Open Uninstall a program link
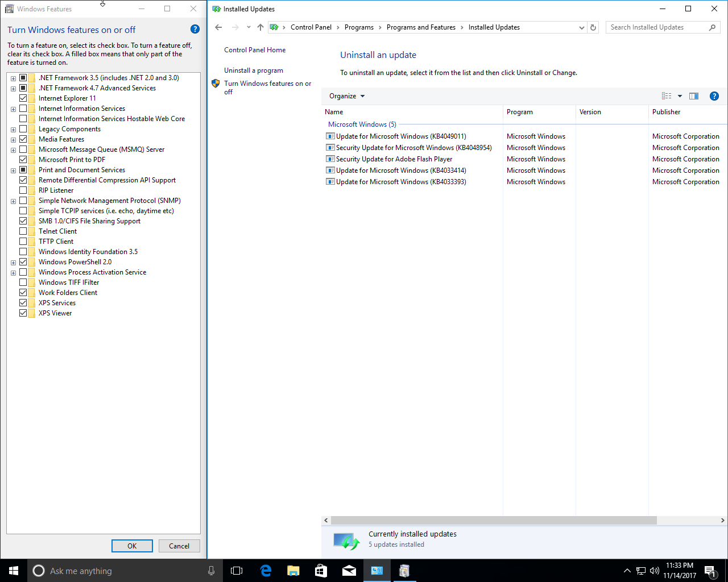The width and height of the screenshot is (728, 582). (254, 70)
